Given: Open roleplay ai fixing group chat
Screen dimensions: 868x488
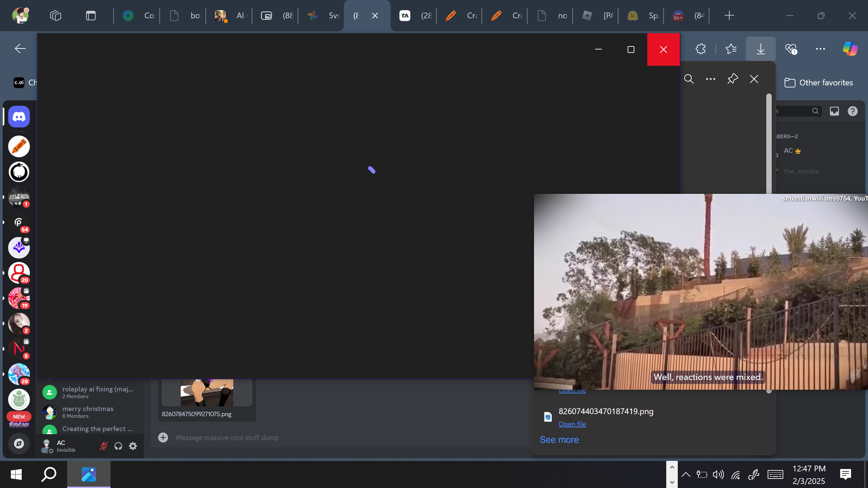Looking at the screenshot, I should (90, 392).
